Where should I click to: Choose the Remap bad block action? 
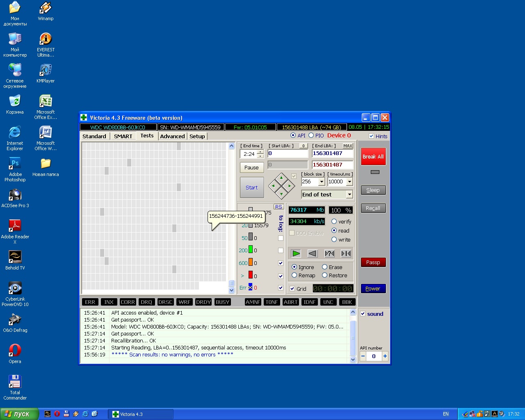[294, 275]
